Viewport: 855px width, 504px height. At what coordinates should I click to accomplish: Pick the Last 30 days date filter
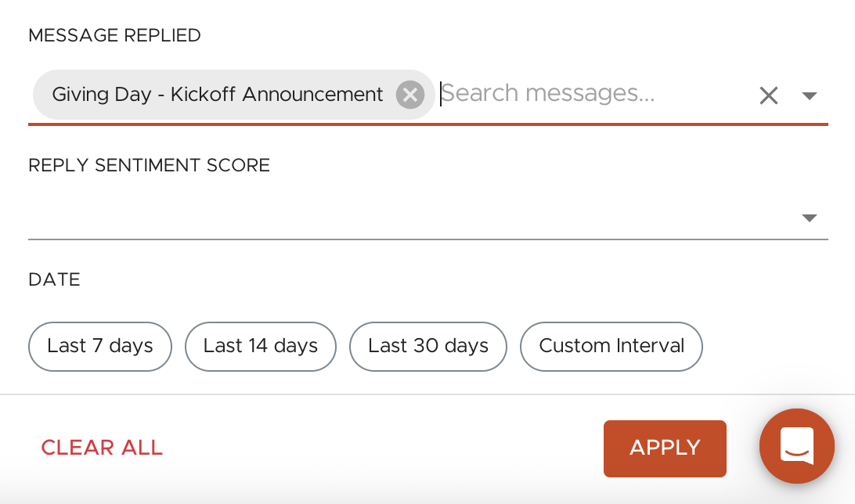(x=428, y=346)
